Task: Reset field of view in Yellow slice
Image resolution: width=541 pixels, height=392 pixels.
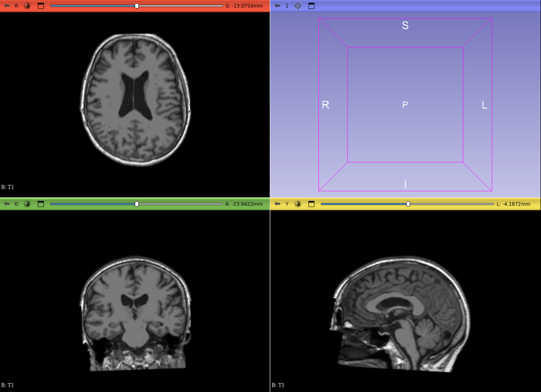Action: click(x=298, y=204)
